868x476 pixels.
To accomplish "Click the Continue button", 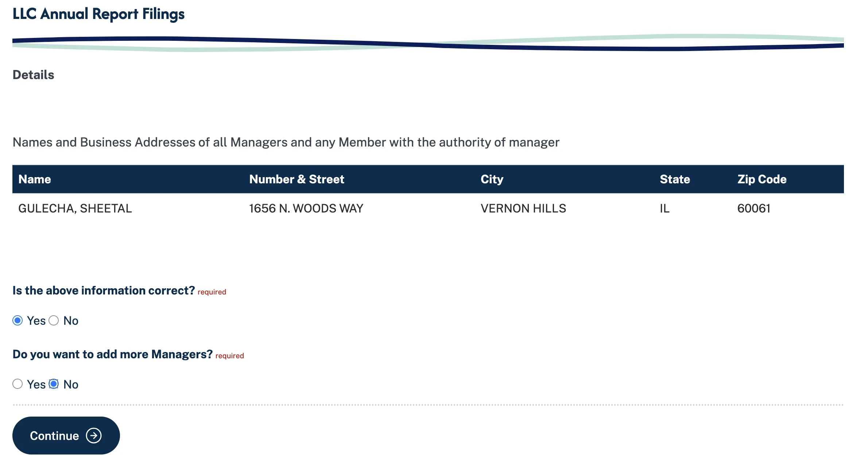I will [66, 435].
